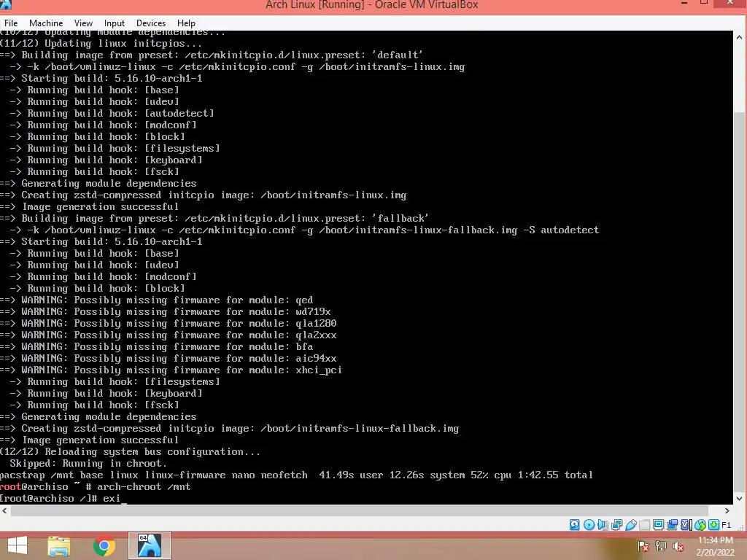Click the 'default' preset build line

point(212,55)
